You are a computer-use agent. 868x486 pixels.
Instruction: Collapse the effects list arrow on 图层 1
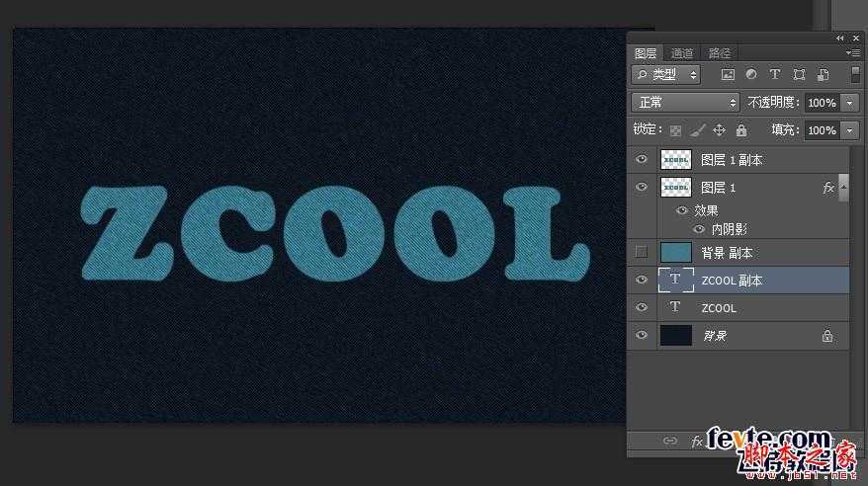(x=843, y=188)
